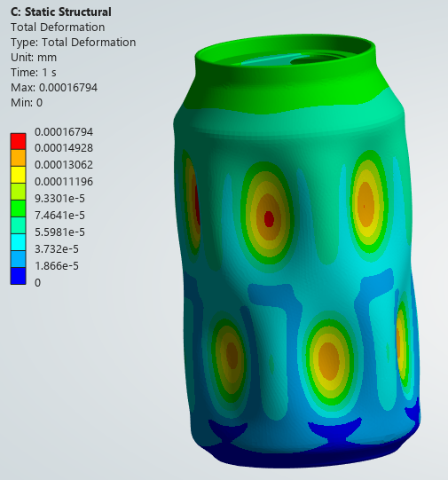Click the dark blue legend color band
Viewport: 448px width, 480px height.
click(x=18, y=276)
